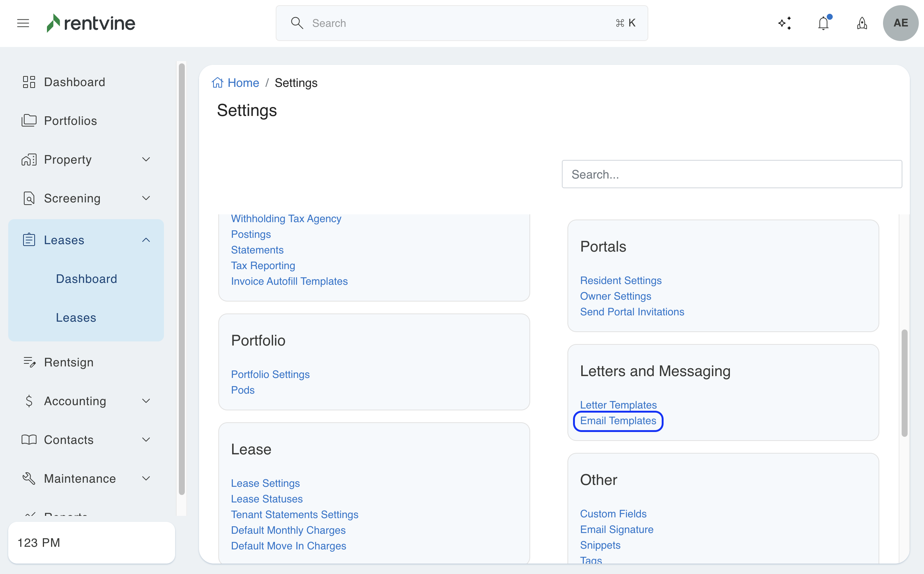The image size is (924, 574).
Task: Open the notifications bell
Action: click(x=823, y=23)
